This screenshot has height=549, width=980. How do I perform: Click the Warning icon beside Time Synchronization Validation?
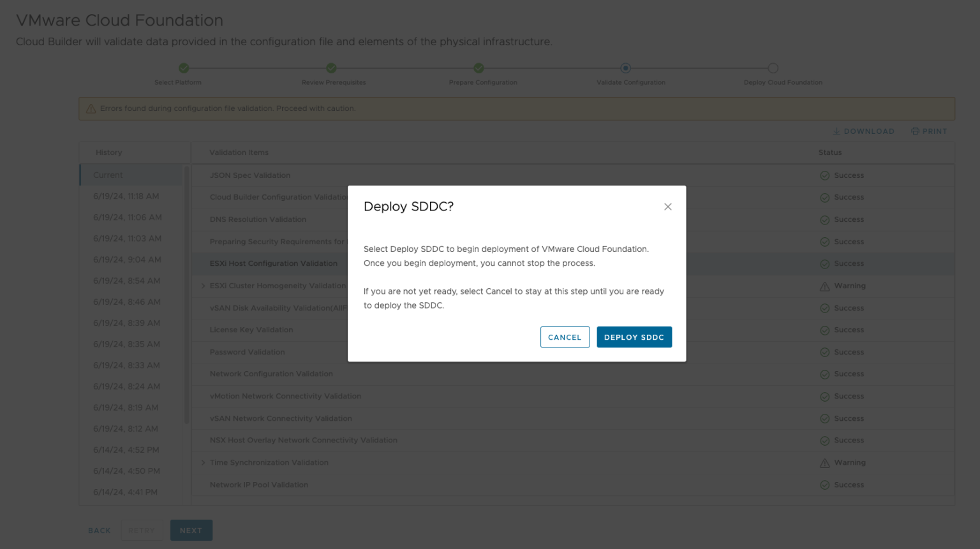(824, 462)
